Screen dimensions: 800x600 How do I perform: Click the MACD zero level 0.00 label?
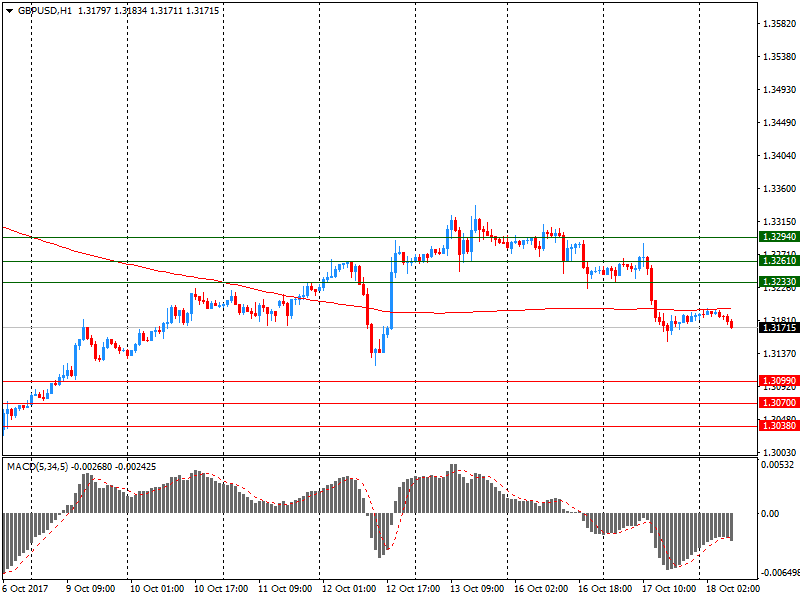770,514
